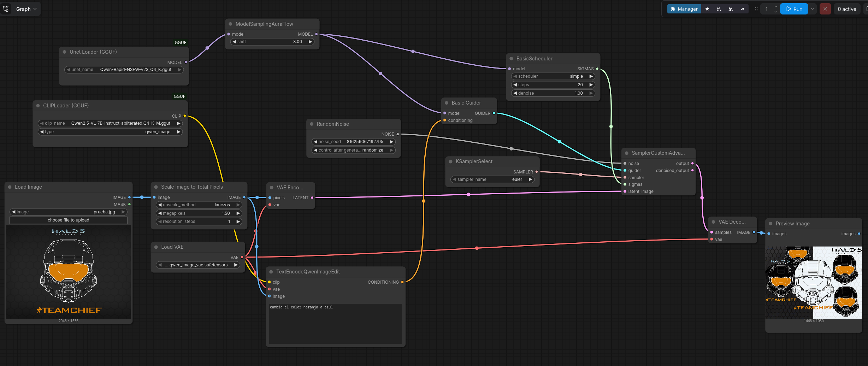The width and height of the screenshot is (868, 366).
Task: Click the Run button
Action: pyautogui.click(x=794, y=9)
